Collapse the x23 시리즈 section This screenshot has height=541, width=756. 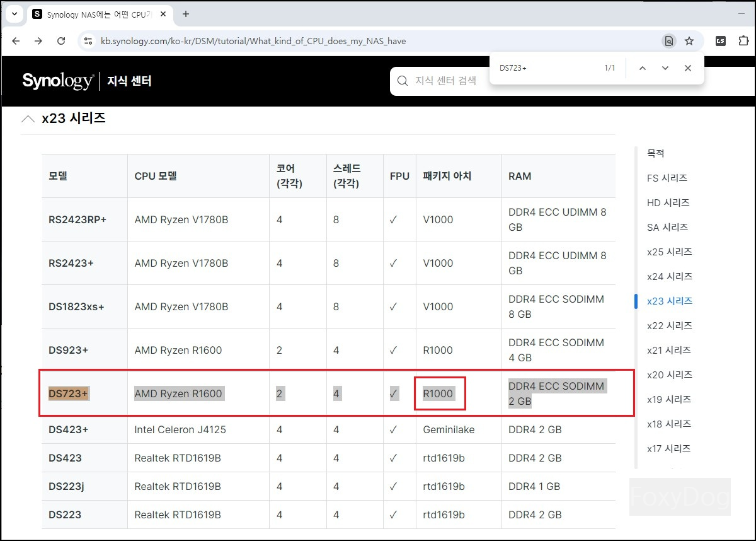tap(28, 118)
